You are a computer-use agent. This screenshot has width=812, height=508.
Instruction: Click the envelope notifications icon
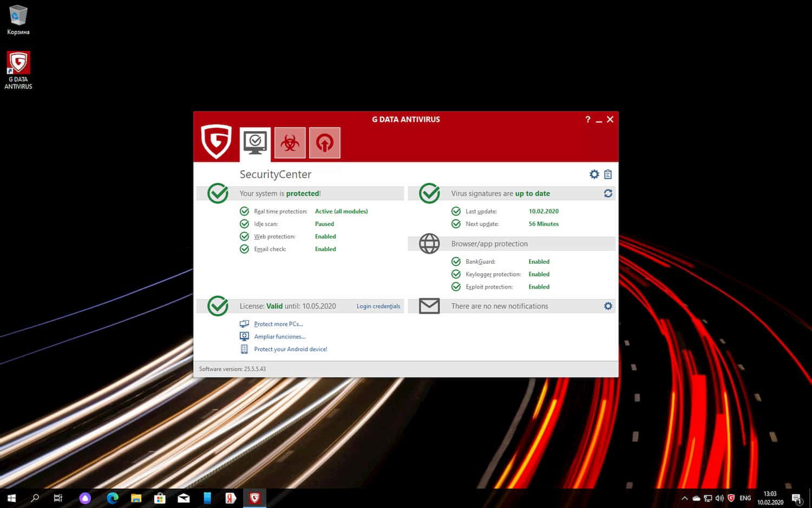tap(429, 305)
